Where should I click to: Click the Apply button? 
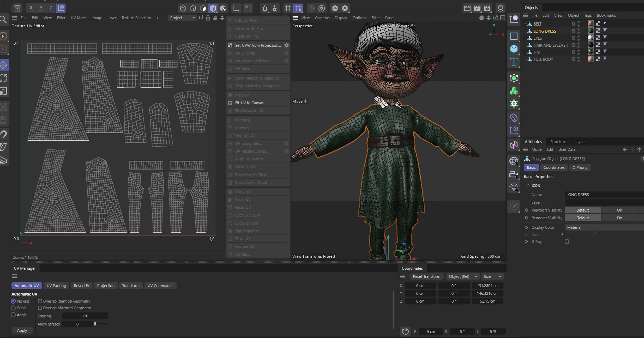click(x=22, y=331)
